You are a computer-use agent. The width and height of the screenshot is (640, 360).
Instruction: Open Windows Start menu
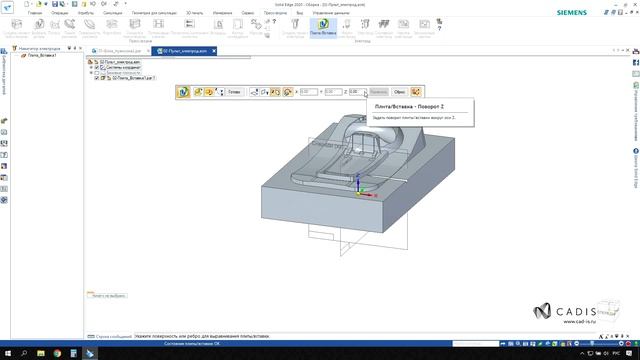pyautogui.click(x=7, y=353)
